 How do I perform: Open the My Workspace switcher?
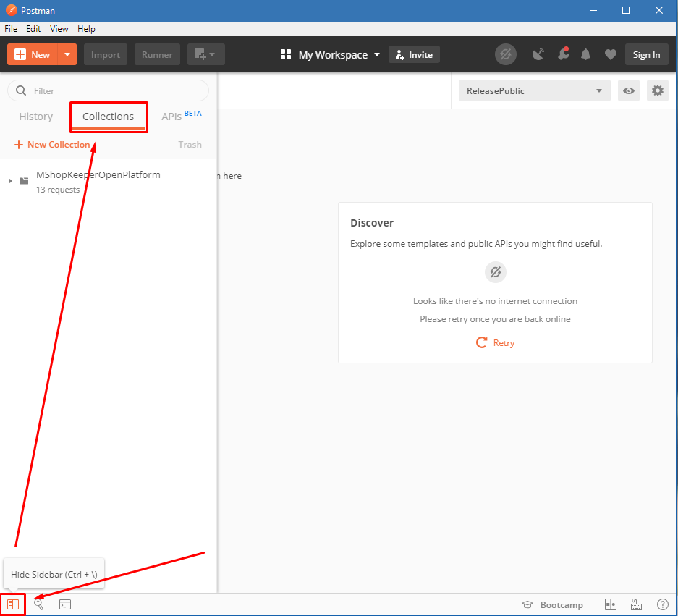pos(331,55)
